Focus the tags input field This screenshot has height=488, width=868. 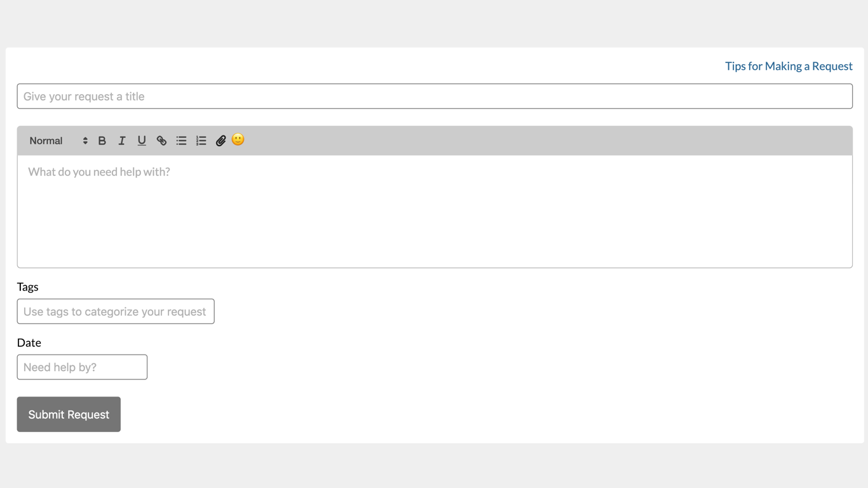click(116, 311)
